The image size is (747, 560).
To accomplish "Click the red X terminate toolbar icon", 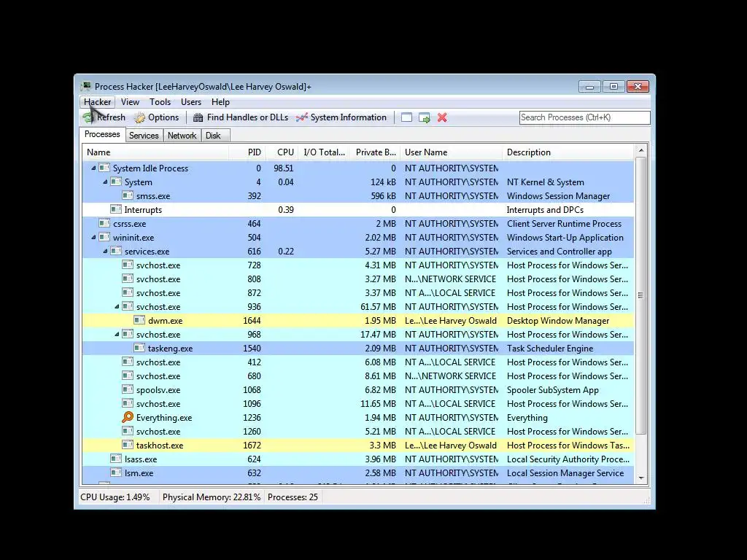I will 442,117.
